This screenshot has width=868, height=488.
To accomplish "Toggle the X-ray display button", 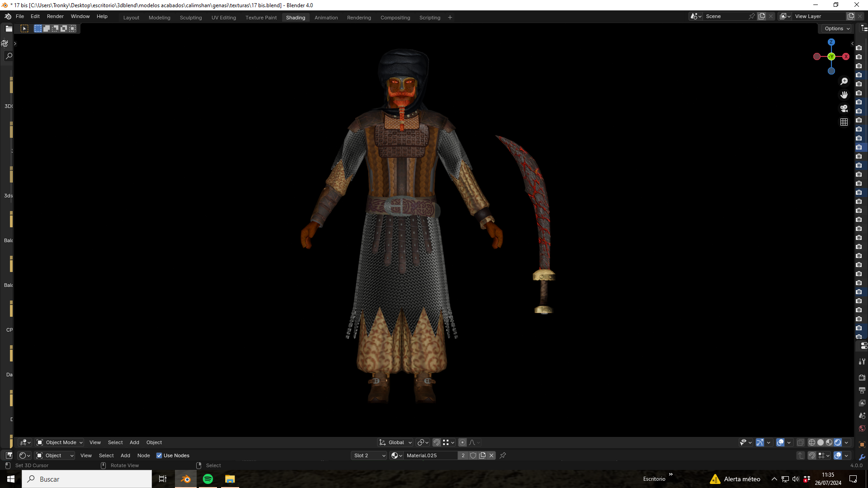I will coord(800,442).
